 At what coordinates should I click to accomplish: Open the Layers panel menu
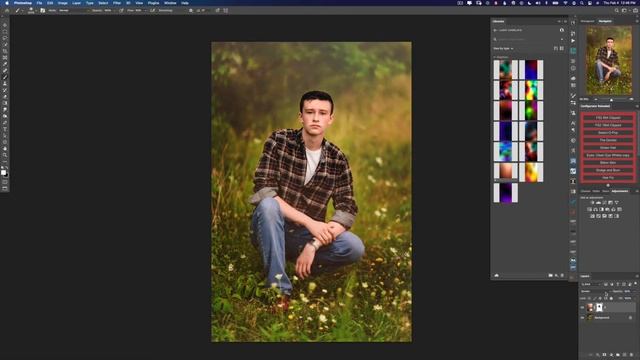tap(637, 276)
